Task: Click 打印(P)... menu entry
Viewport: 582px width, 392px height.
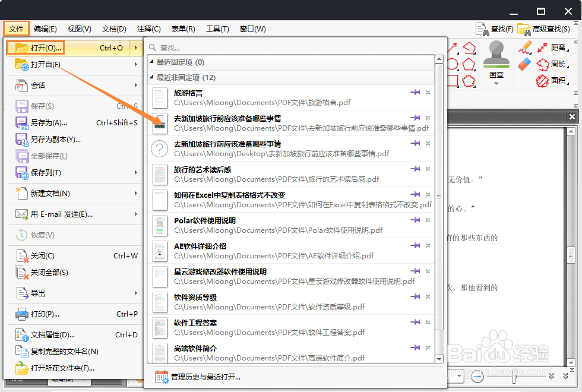Action: click(74, 314)
